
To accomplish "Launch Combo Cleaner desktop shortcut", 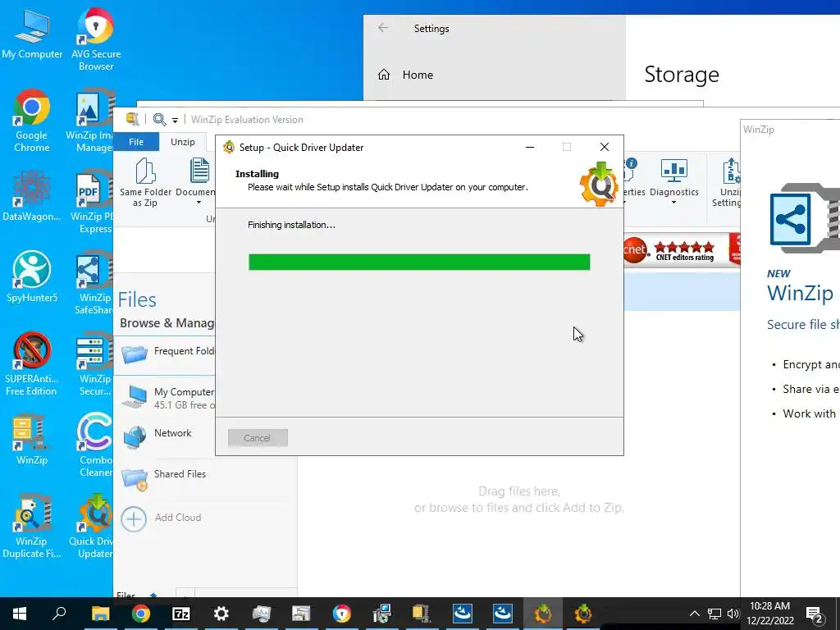I will pos(95,445).
